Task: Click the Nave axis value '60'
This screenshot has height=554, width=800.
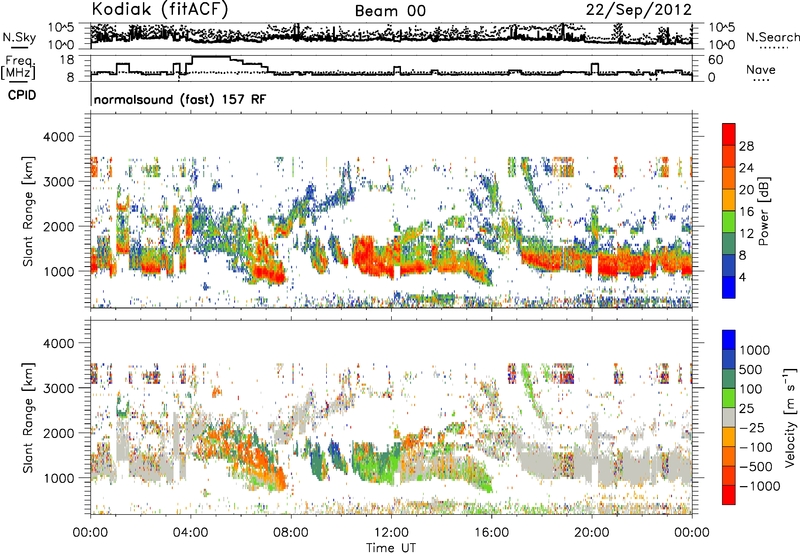Action: click(716, 60)
